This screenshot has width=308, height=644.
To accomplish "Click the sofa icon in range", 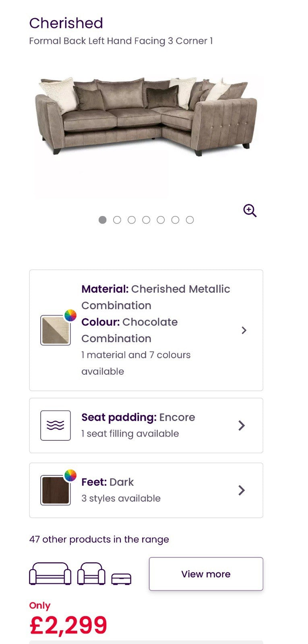I will click(50, 574).
